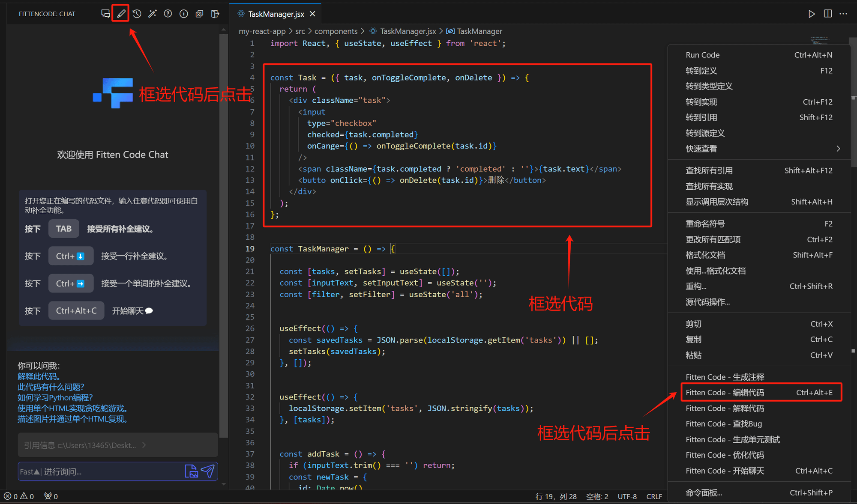Select '转到引用' menu item

coord(759,117)
